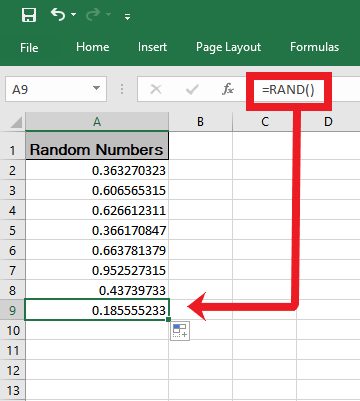This screenshot has height=401, width=360.
Task: Click the Cancel X formula icon
Action: pos(156,89)
